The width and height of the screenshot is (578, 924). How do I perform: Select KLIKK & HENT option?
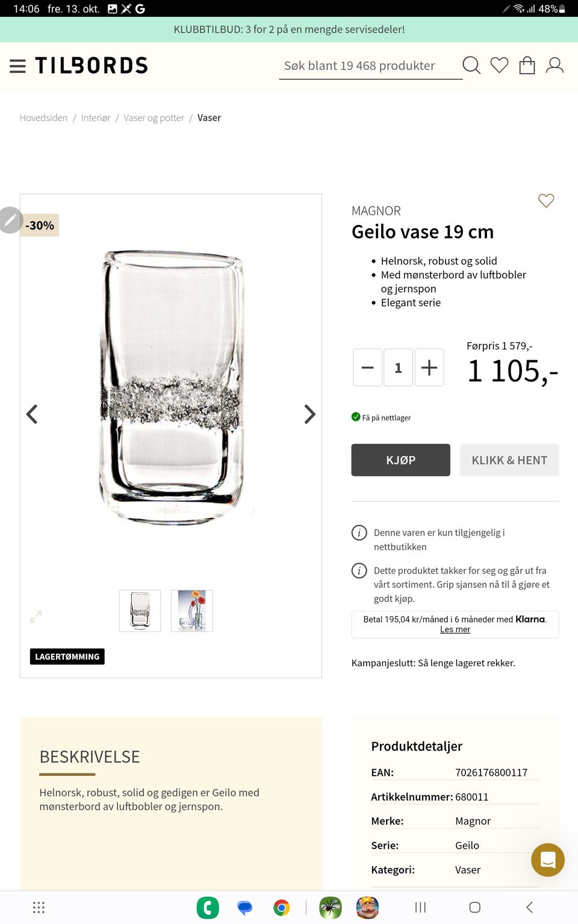(x=509, y=460)
